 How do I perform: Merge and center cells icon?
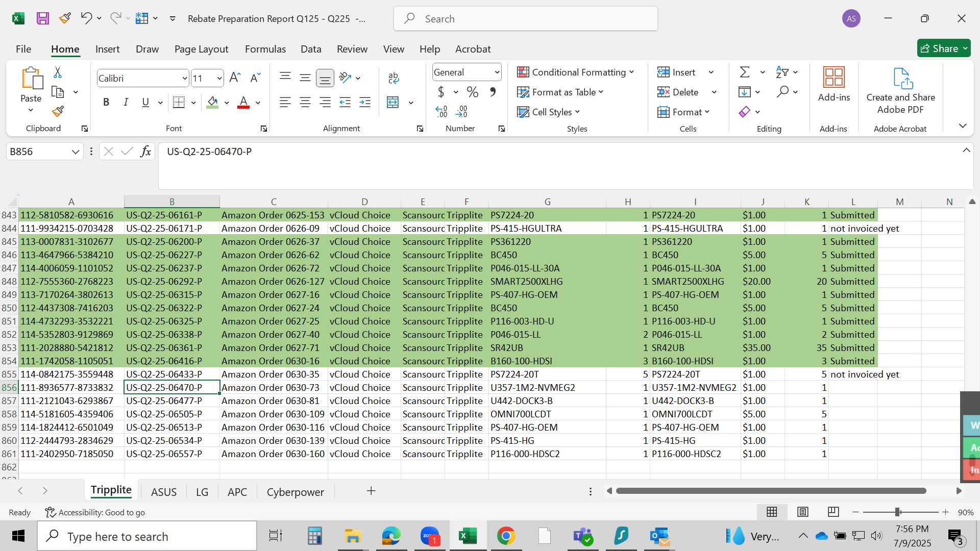[x=393, y=103]
